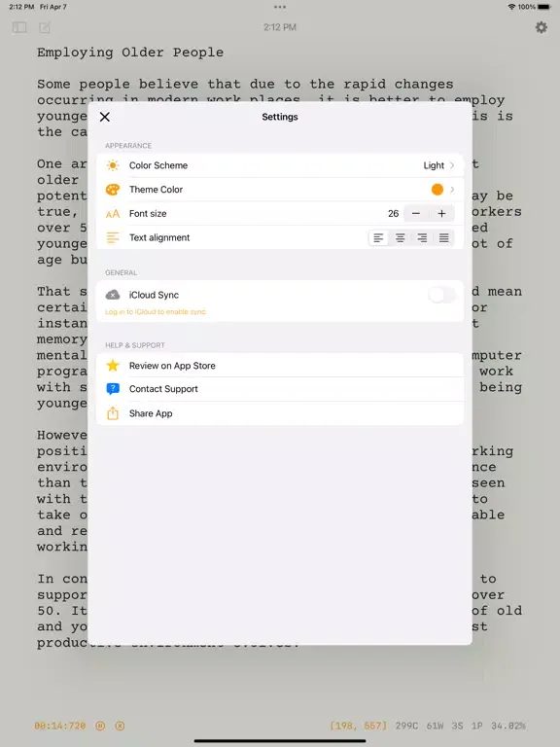The width and height of the screenshot is (560, 747).
Task: Click the sun Color Scheme icon
Action: click(x=113, y=165)
